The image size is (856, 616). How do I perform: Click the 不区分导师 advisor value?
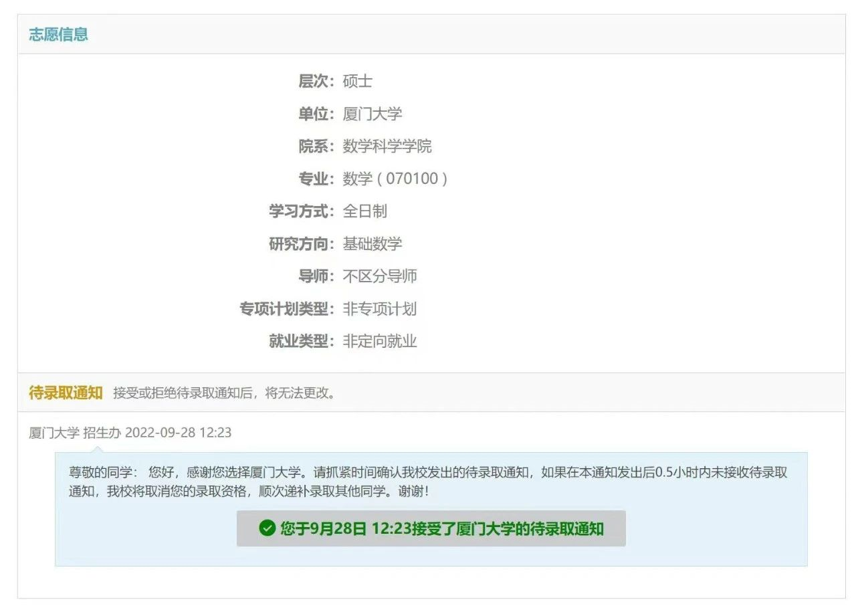click(380, 276)
